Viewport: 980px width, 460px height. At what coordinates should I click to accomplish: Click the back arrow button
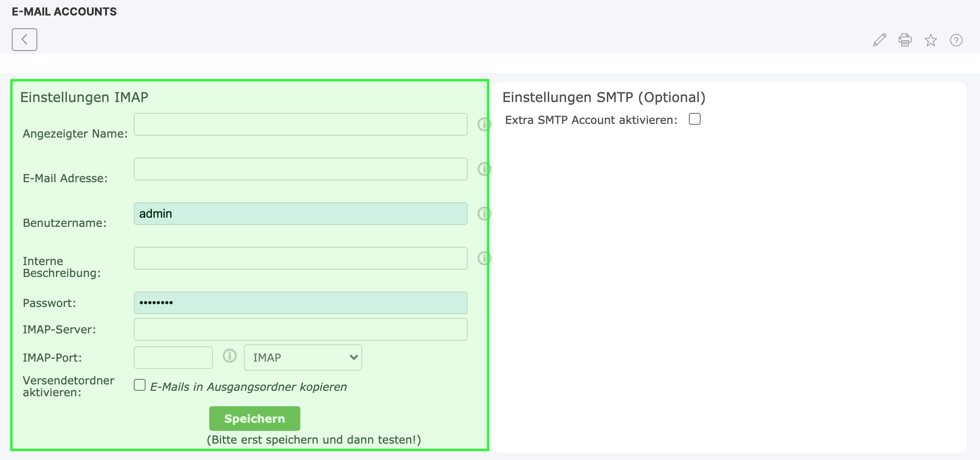click(x=25, y=40)
